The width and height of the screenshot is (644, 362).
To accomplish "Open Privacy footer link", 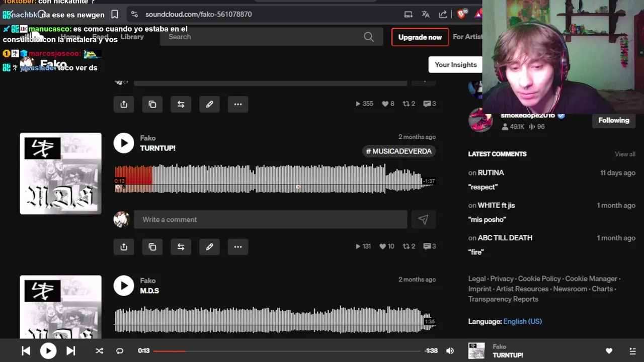I will coord(502,279).
